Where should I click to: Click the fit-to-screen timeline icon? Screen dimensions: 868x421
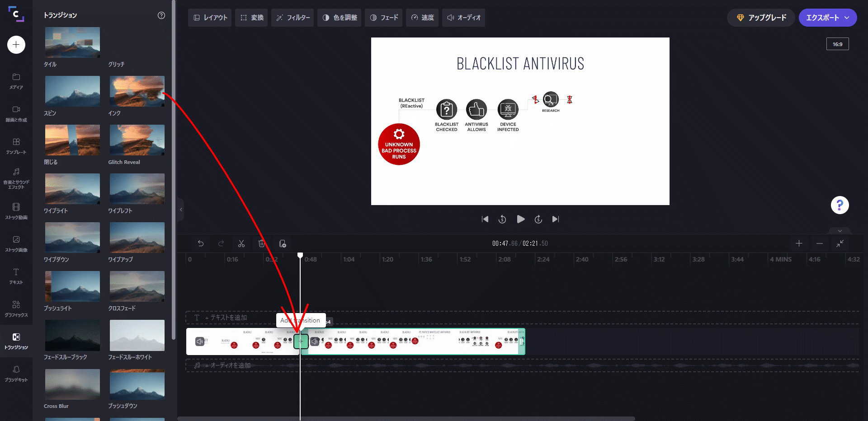click(x=840, y=243)
